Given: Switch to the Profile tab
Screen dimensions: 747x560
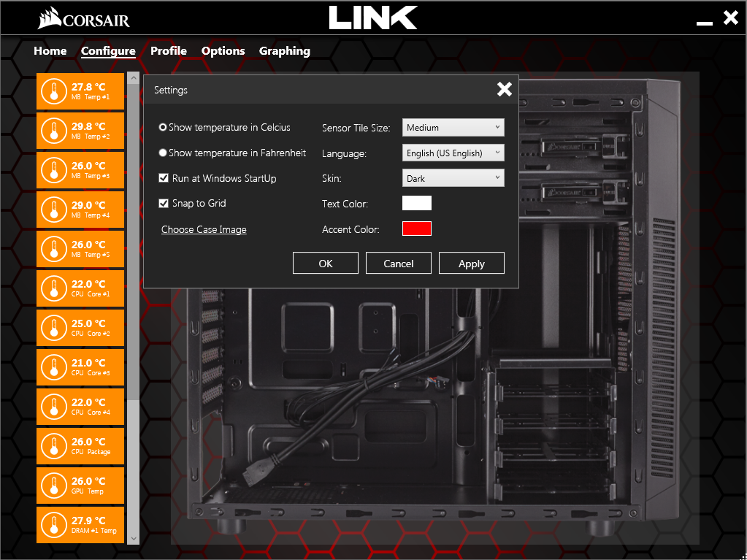Looking at the screenshot, I should [x=169, y=51].
